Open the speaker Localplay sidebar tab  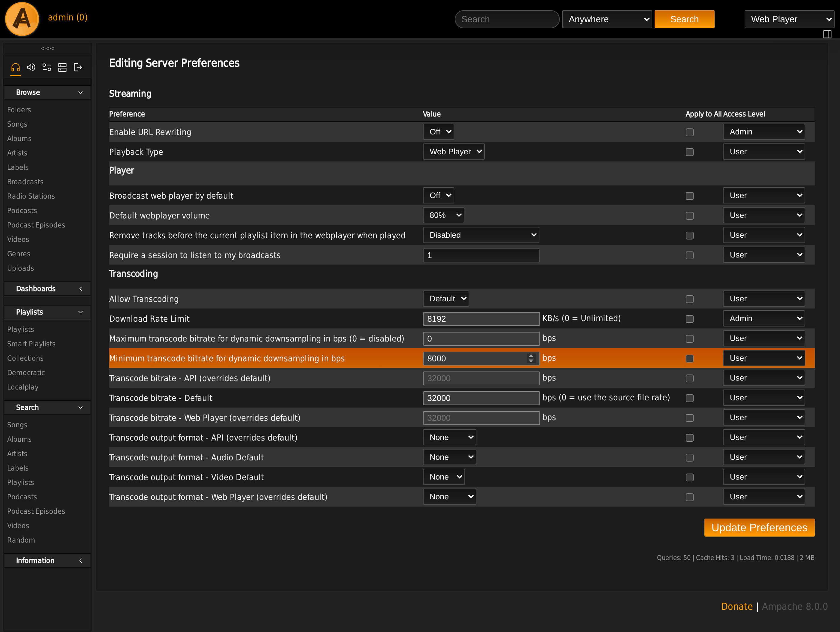(x=31, y=68)
